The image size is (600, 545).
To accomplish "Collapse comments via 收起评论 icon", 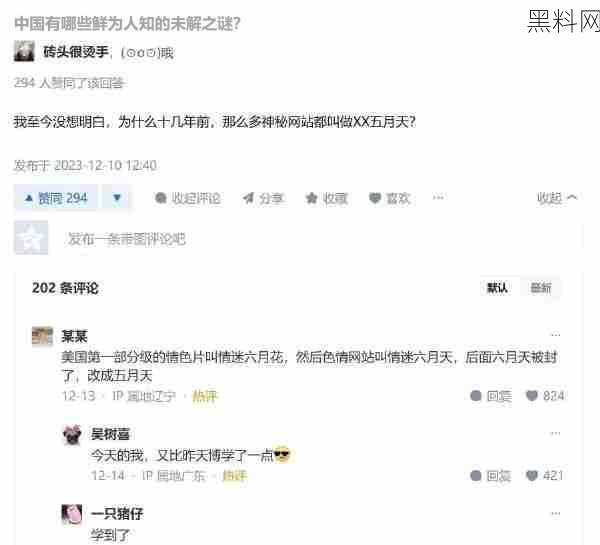I will 188,198.
